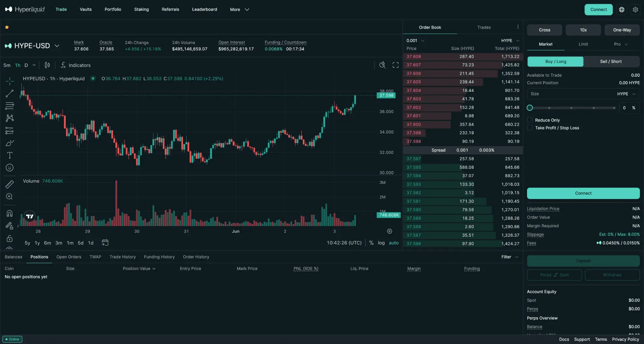Select the Fibonacci retracement tool
644x344 pixels.
[10, 106]
